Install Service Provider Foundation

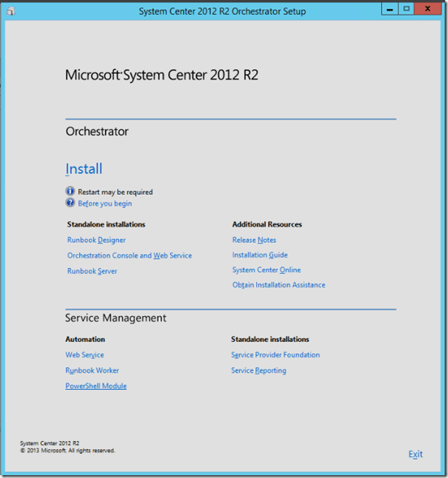(x=275, y=355)
